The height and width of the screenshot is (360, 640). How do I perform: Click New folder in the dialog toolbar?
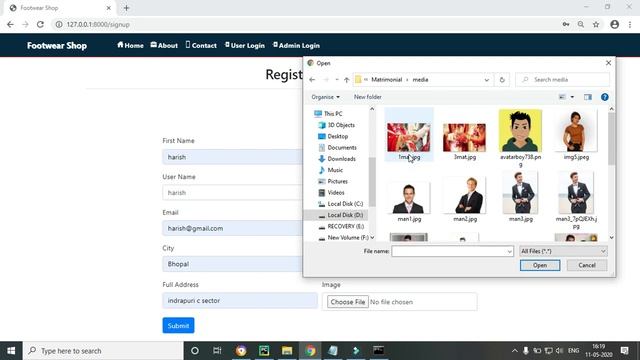[x=367, y=97]
